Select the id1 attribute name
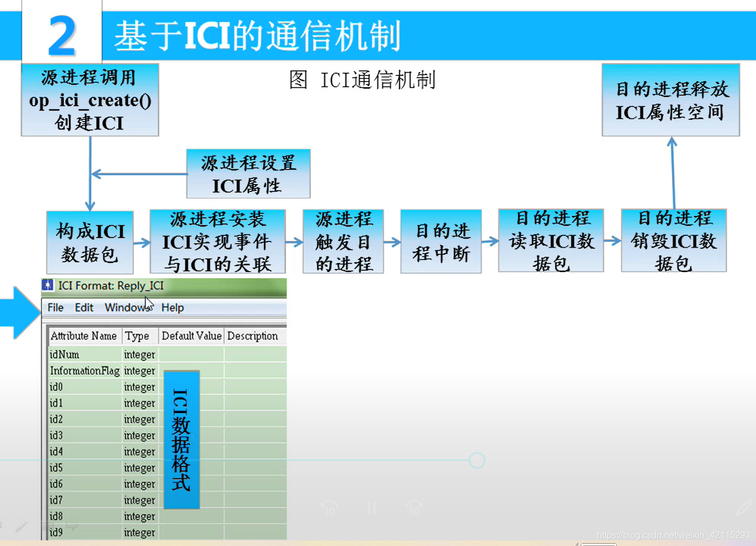Viewport: 756px width, 546px height. (x=56, y=403)
